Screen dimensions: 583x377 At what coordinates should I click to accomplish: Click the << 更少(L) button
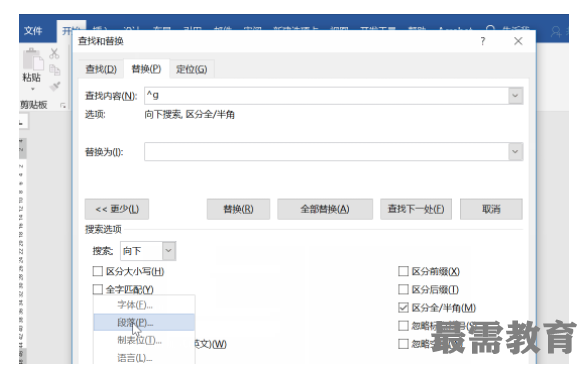point(117,209)
